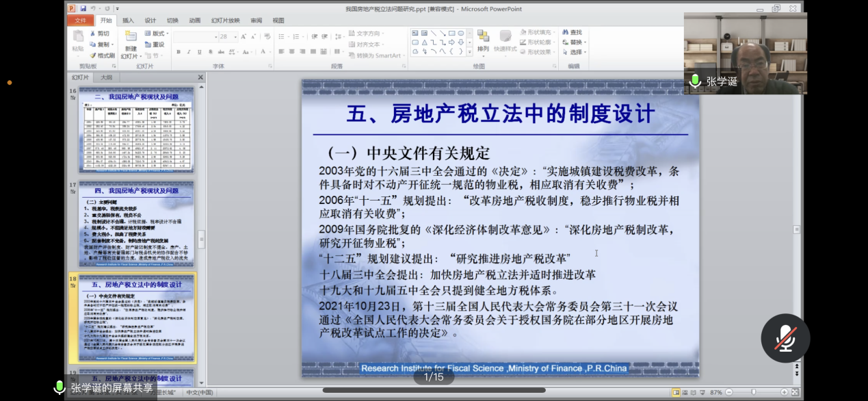The height and width of the screenshot is (401, 868).
Task: Click the New Slide icon
Action: point(131,38)
